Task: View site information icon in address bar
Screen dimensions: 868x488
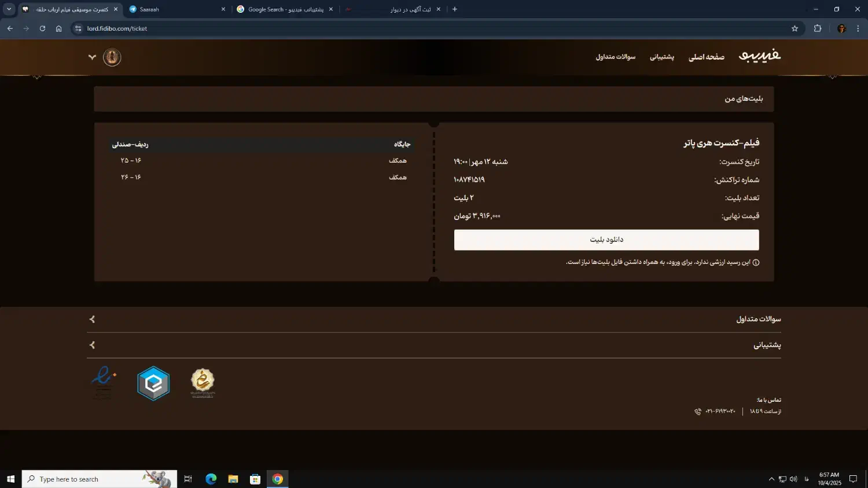Action: [79, 28]
